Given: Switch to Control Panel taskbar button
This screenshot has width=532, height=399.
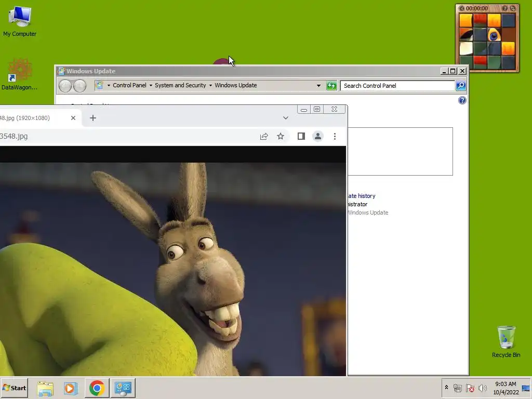Looking at the screenshot, I should pos(123,388).
